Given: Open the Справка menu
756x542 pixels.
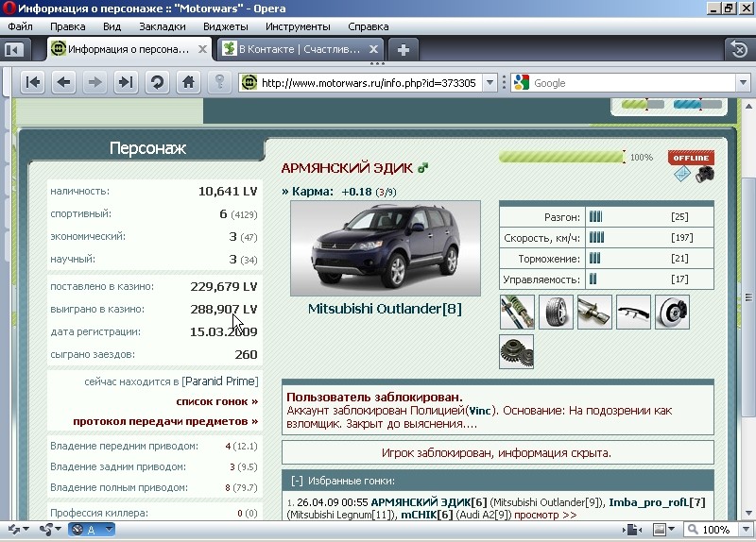Looking at the screenshot, I should tap(369, 26).
